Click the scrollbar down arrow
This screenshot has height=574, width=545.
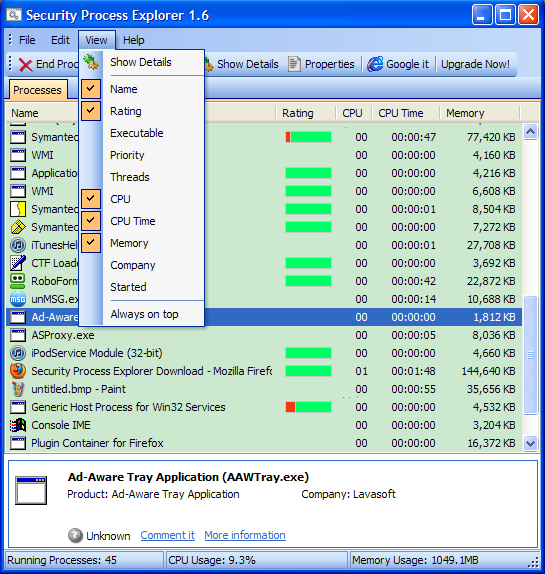pyautogui.click(x=530, y=443)
